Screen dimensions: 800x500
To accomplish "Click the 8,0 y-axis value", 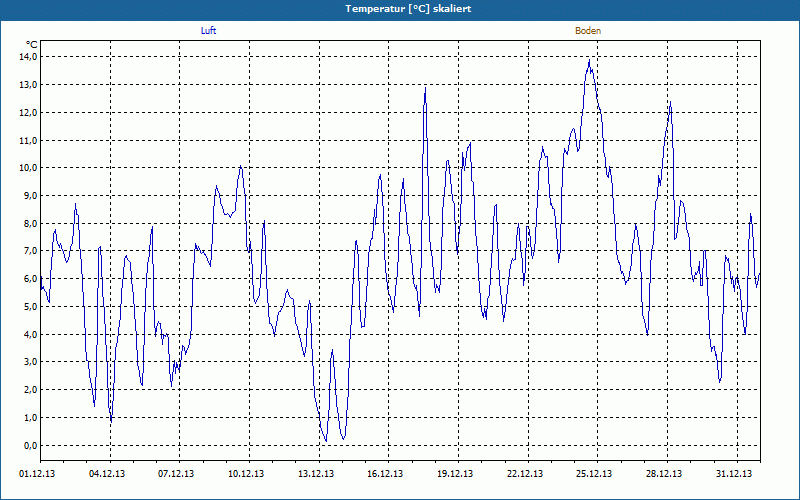I will point(31,223).
